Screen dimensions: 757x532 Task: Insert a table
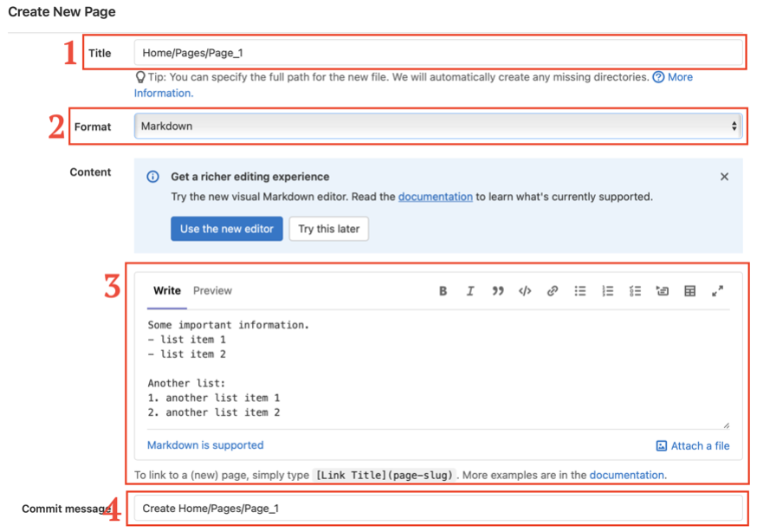click(x=690, y=291)
